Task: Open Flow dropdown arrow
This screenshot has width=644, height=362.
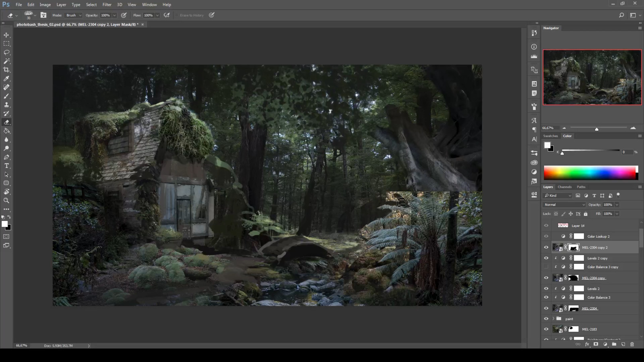Action: pyautogui.click(x=157, y=15)
